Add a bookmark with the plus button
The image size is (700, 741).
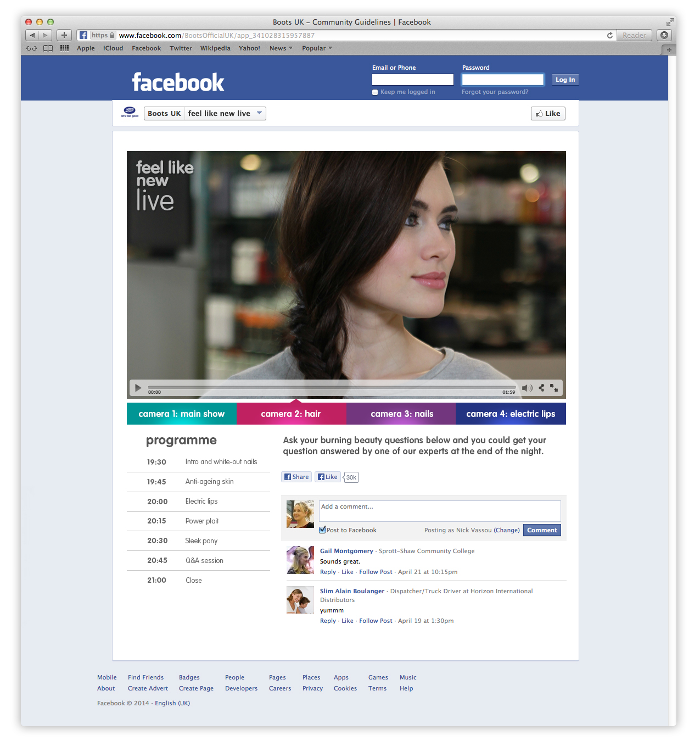pyautogui.click(x=64, y=35)
